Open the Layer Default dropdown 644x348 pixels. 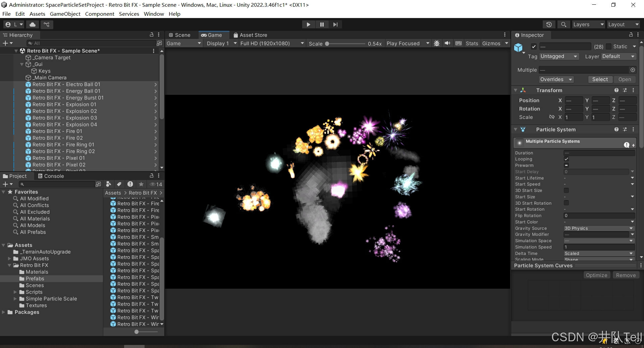point(619,56)
